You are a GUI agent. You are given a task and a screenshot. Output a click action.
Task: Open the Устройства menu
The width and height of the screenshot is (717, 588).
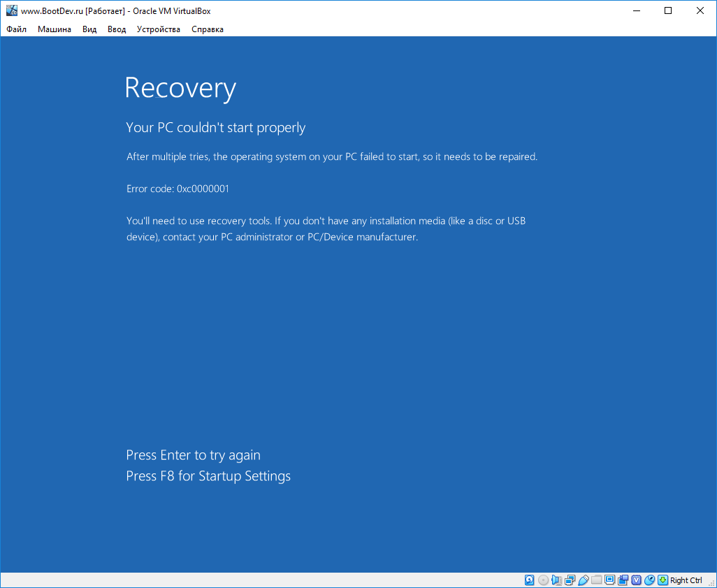(158, 29)
